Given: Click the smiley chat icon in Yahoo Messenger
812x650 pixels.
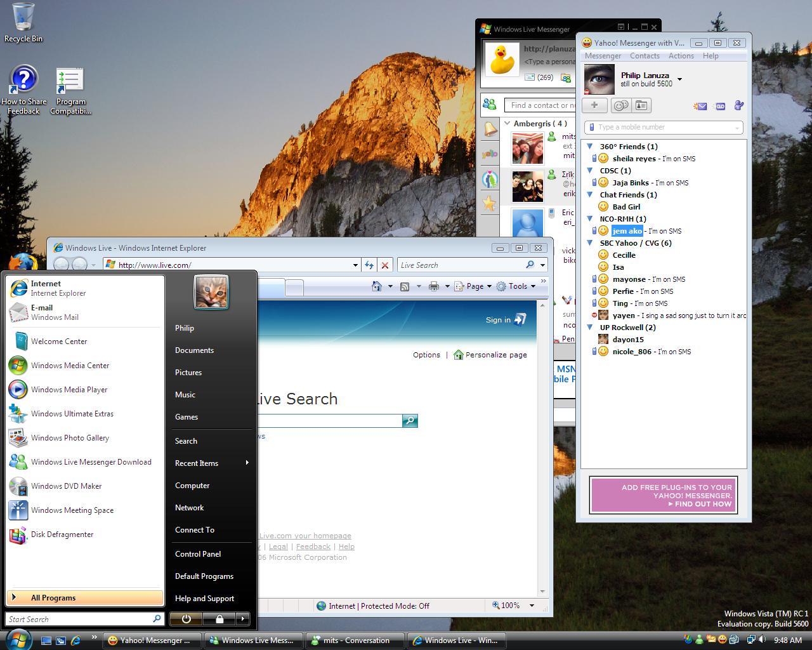Looking at the screenshot, I should 621,105.
